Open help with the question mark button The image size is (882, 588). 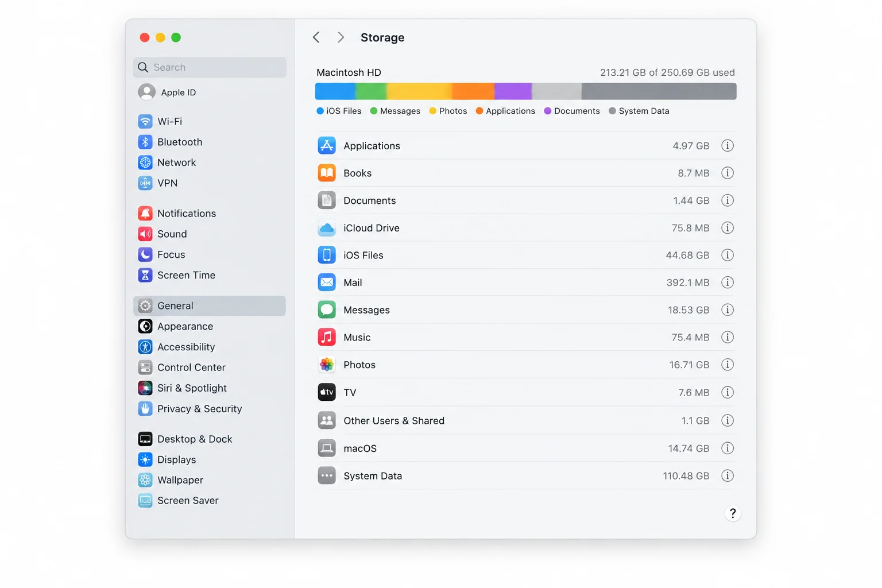click(x=733, y=513)
